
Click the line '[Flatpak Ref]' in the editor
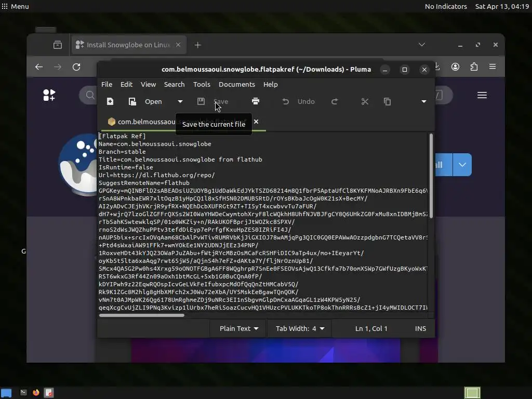122,136
